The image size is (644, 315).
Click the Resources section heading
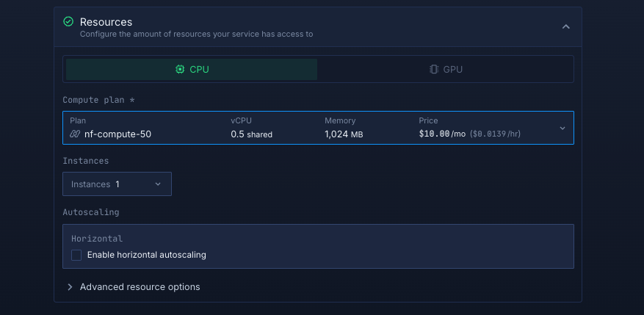pos(106,22)
